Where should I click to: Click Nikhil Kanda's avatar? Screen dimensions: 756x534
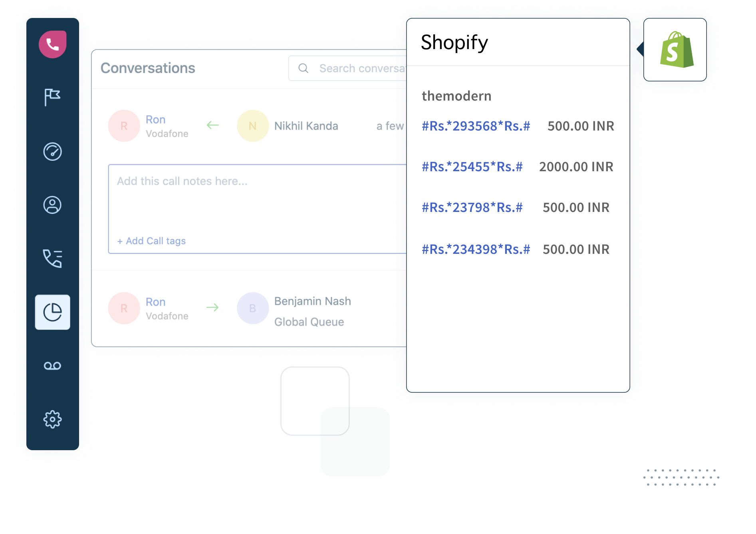[x=252, y=126]
